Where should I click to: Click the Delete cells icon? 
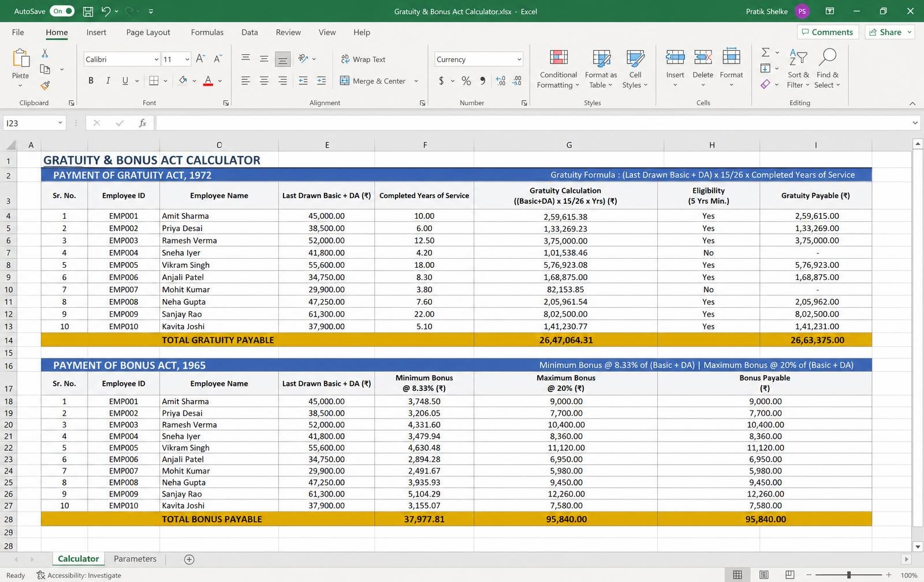pyautogui.click(x=703, y=57)
